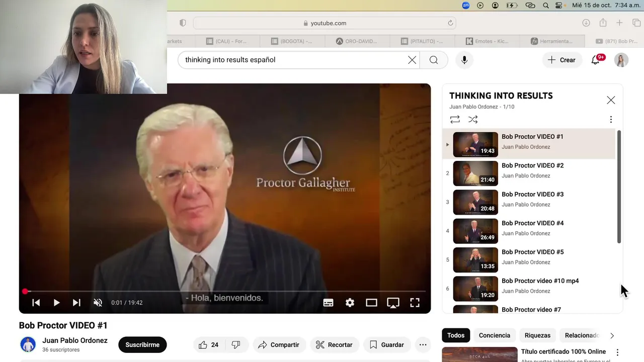Select Bob Proctor VIDEO #3 in playlist

coord(529,202)
